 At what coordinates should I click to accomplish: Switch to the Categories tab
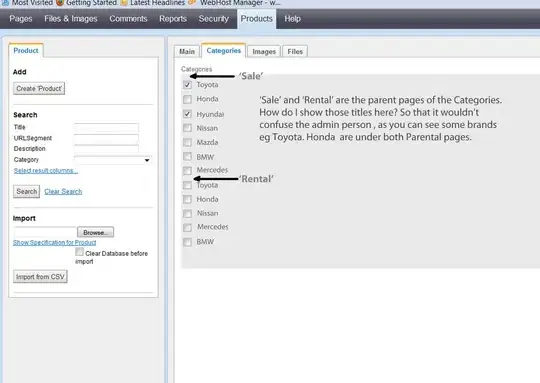coord(224,51)
